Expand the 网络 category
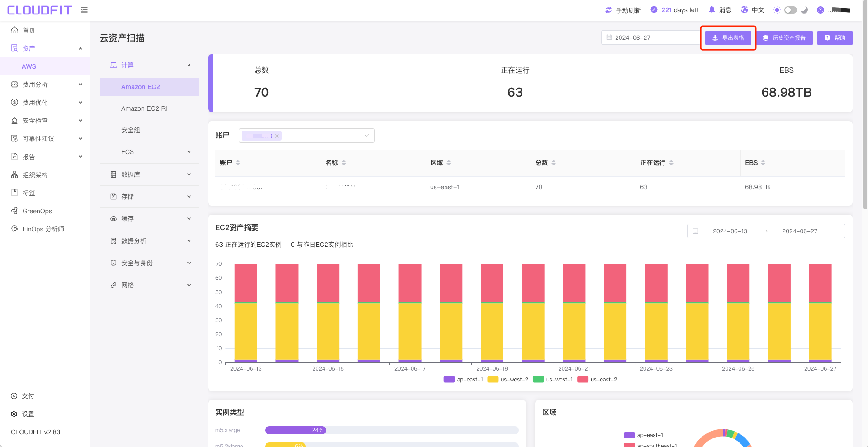868x447 pixels. 149,285
